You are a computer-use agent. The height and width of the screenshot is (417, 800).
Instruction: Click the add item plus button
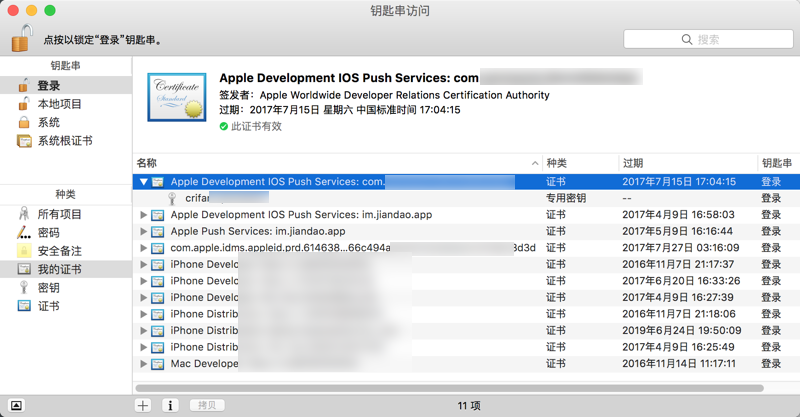pyautogui.click(x=143, y=405)
